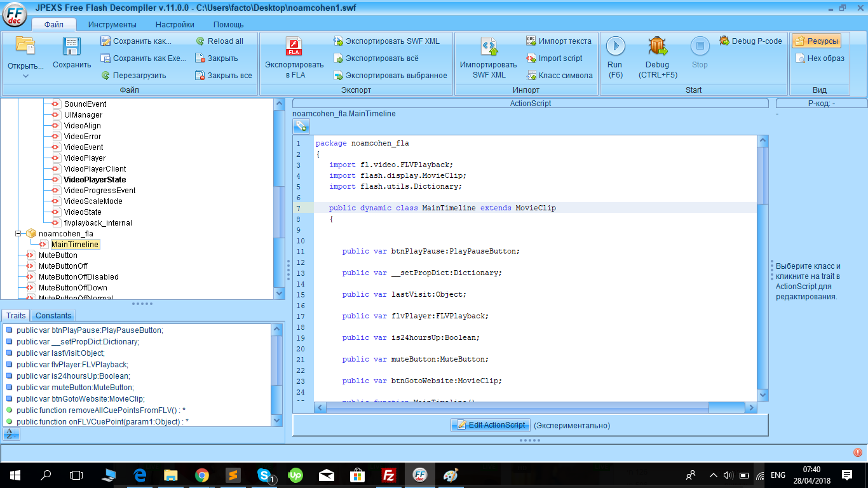Select the UIManager class

[x=83, y=115]
